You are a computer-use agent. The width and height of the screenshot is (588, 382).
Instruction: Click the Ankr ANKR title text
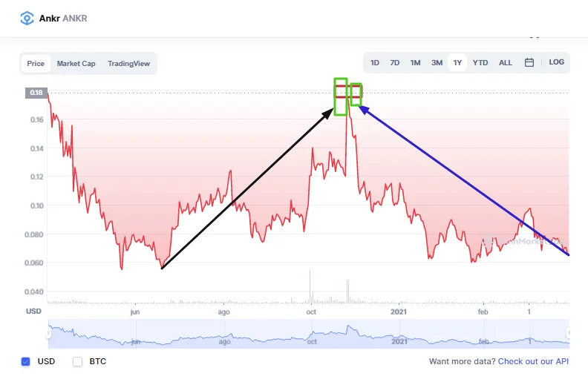pyautogui.click(x=63, y=19)
